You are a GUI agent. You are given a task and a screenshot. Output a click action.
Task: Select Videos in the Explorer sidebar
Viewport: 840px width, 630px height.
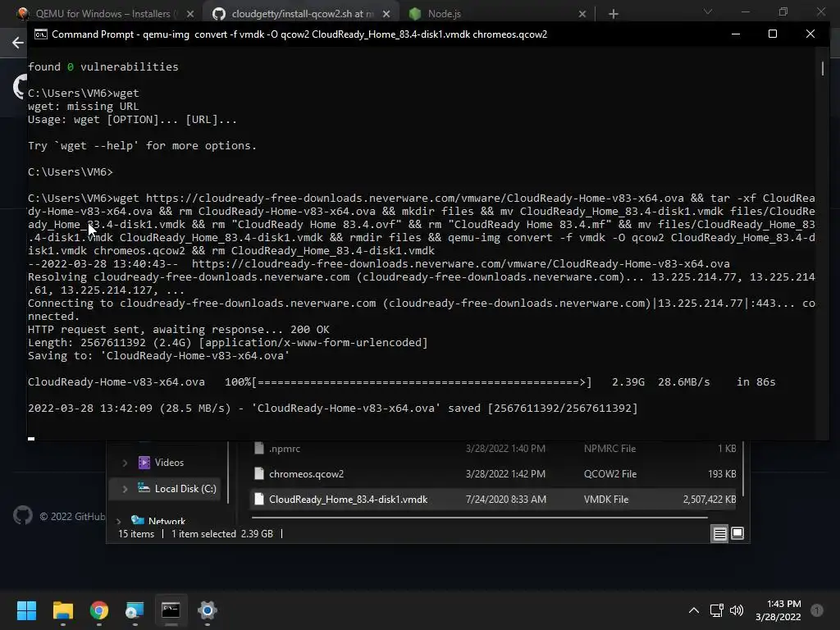pos(169,463)
